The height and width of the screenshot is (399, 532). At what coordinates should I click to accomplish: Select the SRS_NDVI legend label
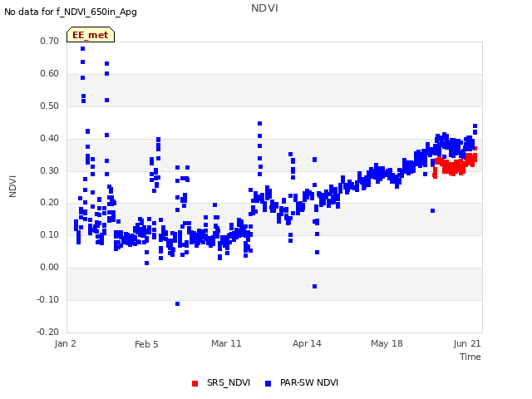click(229, 382)
